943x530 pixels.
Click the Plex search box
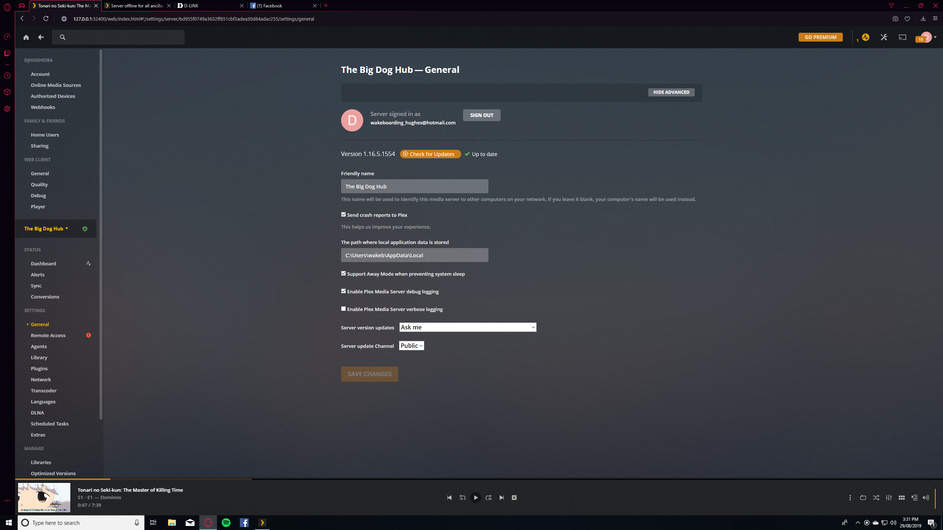point(118,37)
